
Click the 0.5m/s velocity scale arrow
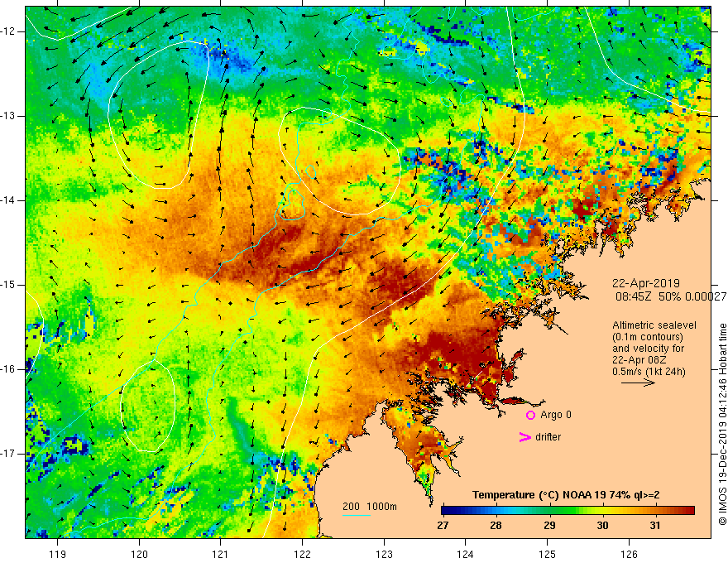pyautogui.click(x=638, y=383)
